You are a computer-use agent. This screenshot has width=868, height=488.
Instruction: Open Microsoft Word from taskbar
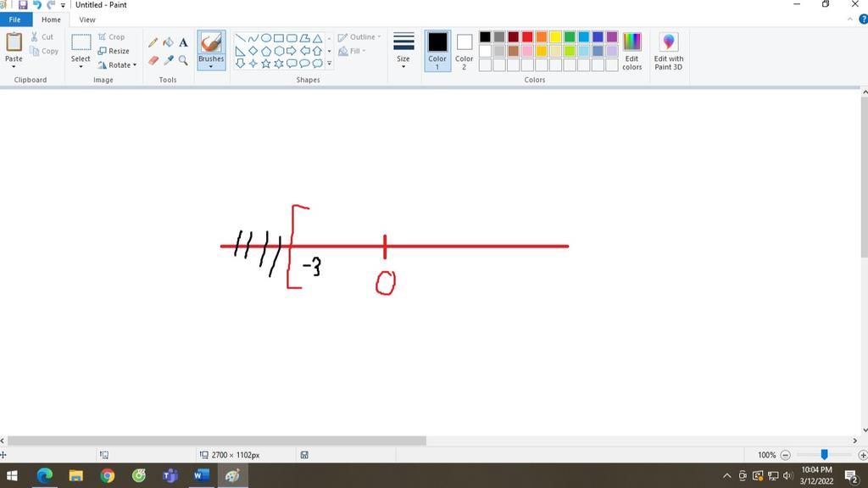click(202, 475)
